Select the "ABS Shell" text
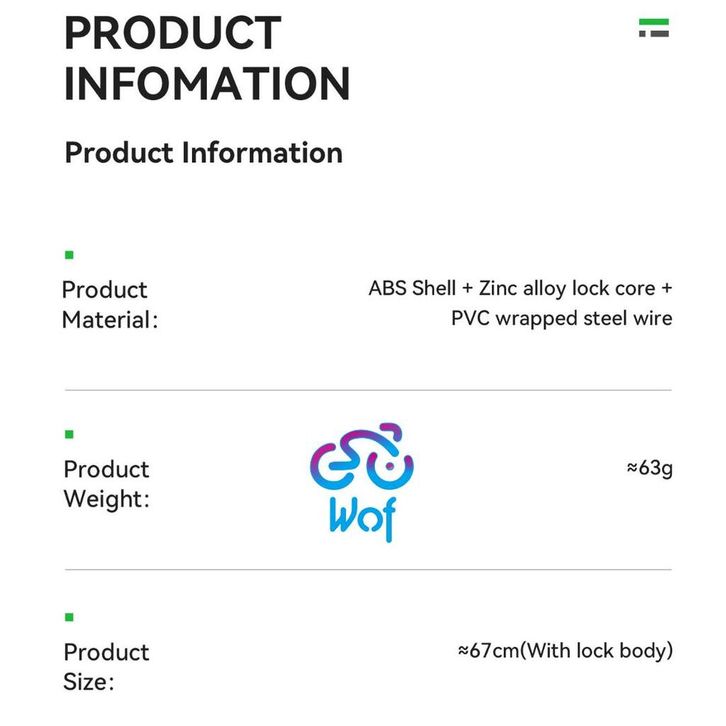The width and height of the screenshot is (726, 726). (x=411, y=289)
